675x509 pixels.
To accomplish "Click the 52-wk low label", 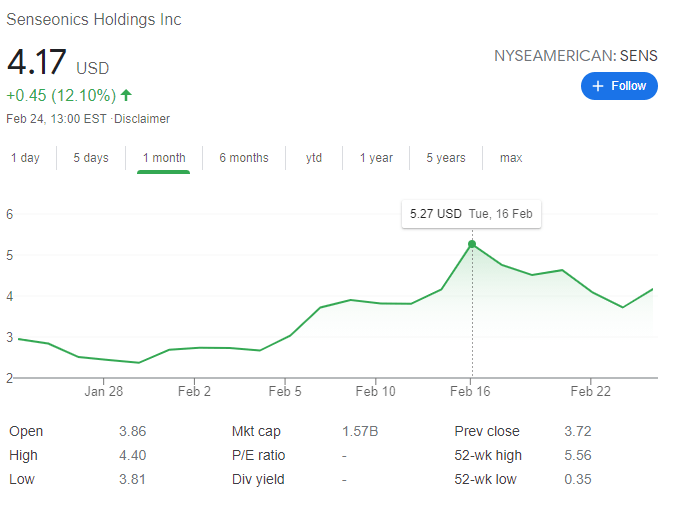I will click(x=486, y=480).
